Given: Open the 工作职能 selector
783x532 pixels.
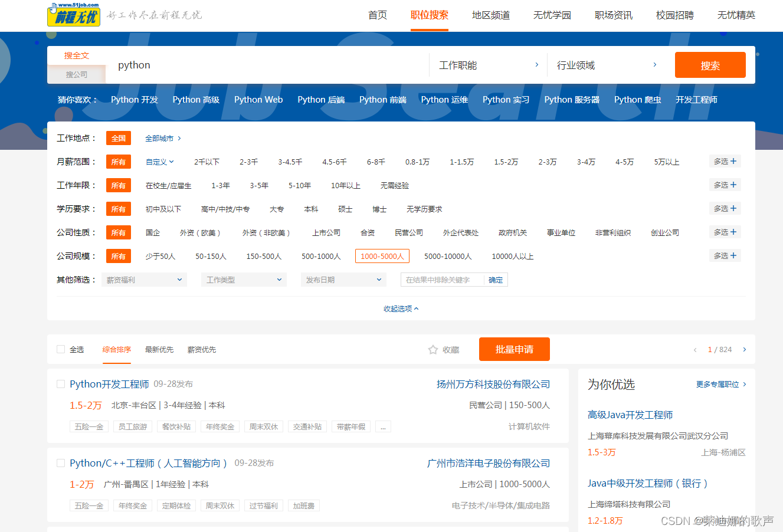Looking at the screenshot, I should pos(489,65).
